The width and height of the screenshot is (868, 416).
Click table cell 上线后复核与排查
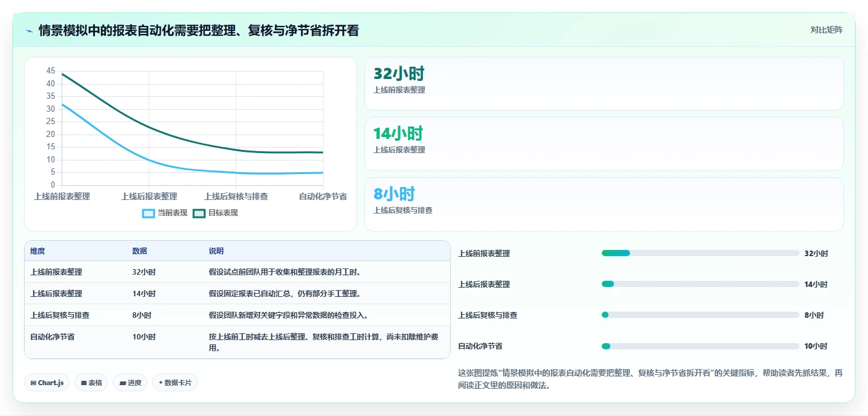[60, 315]
